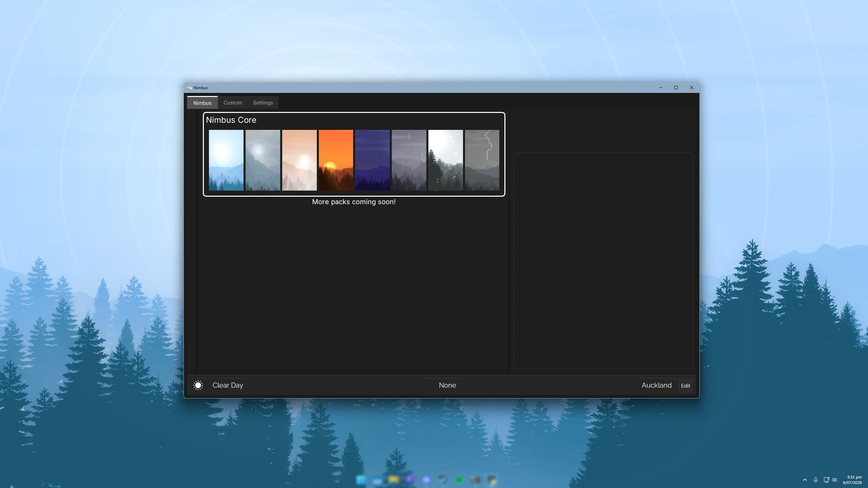
Task: Open the clock showing 3:31 pm
Action: coord(852,480)
